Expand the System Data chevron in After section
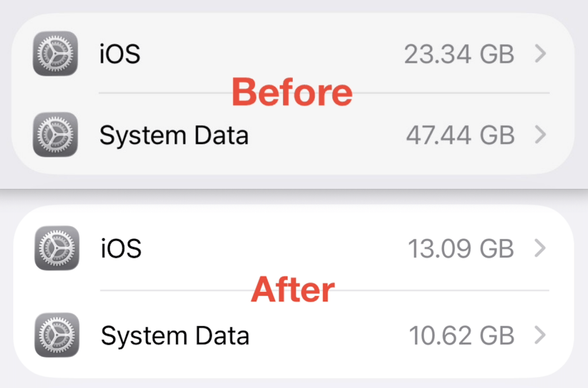Screen dimensions: 588x388 540,335
